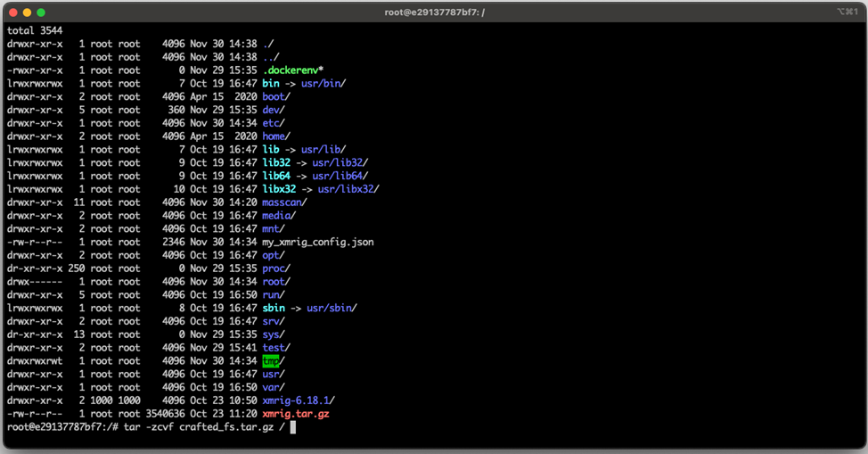Select the etc/ directory entry
868x454 pixels.
coord(274,123)
